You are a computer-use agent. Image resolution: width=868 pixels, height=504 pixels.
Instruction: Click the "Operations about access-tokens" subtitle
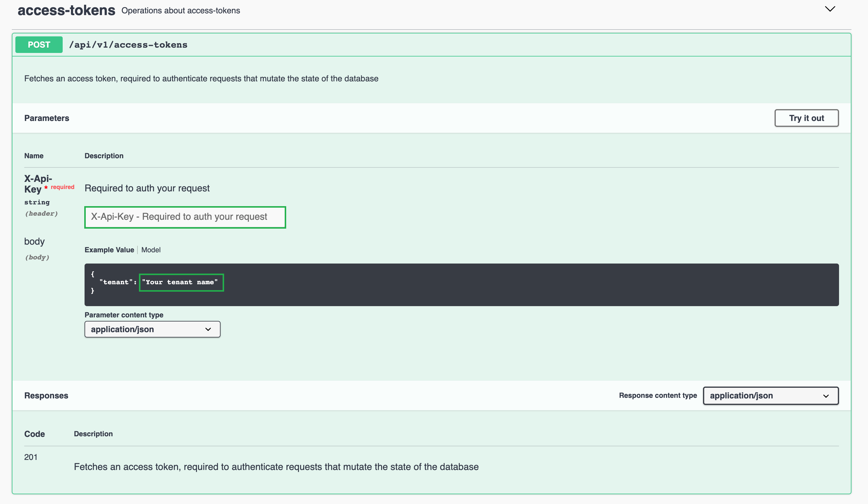(x=181, y=11)
